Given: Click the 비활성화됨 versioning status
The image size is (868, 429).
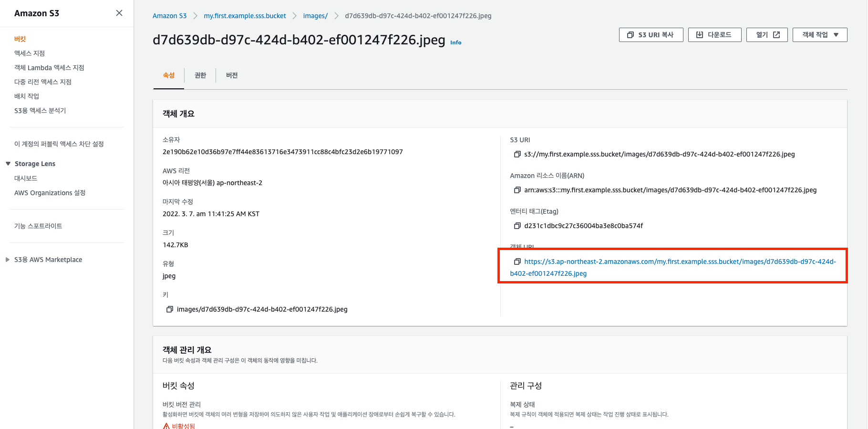Looking at the screenshot, I should pyautogui.click(x=183, y=426).
